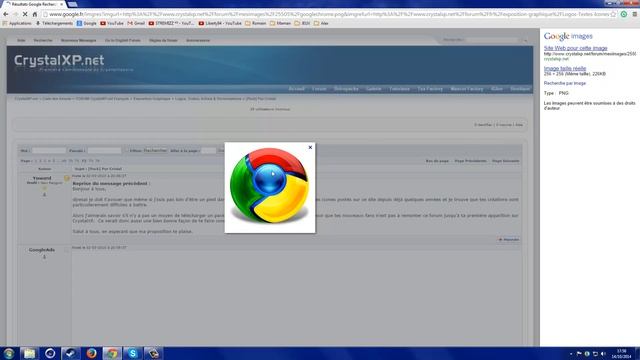Stop loading with the X button

(x=25, y=14)
